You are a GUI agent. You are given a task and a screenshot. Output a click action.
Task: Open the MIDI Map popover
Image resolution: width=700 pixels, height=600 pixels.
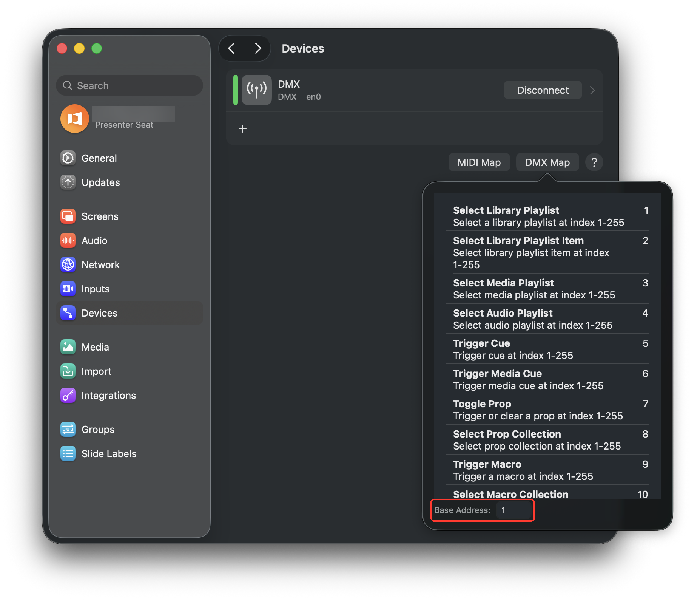pos(479,162)
